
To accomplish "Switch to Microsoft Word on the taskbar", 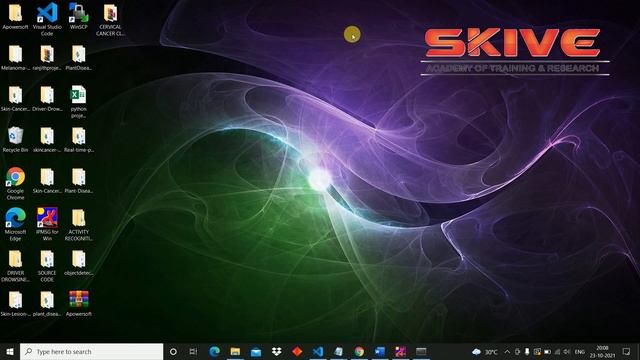I will pyautogui.click(x=380, y=351).
